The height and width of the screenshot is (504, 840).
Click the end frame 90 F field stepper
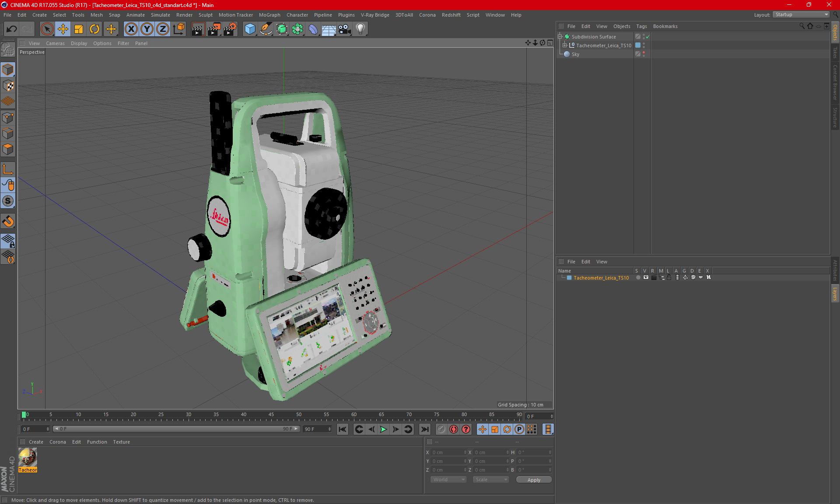[x=329, y=429]
